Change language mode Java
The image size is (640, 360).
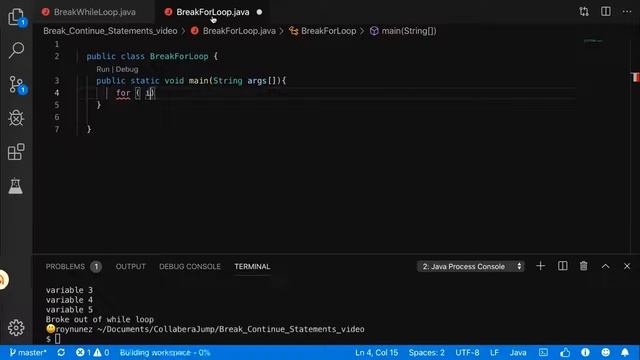coord(518,352)
